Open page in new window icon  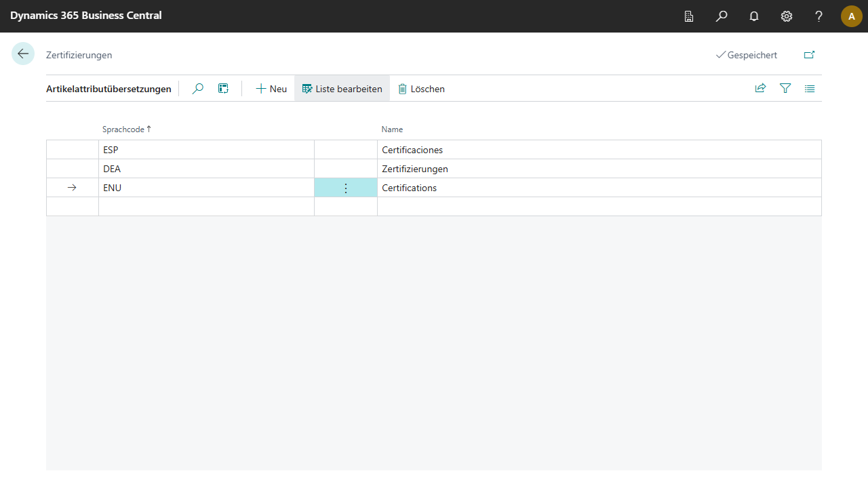tap(809, 55)
